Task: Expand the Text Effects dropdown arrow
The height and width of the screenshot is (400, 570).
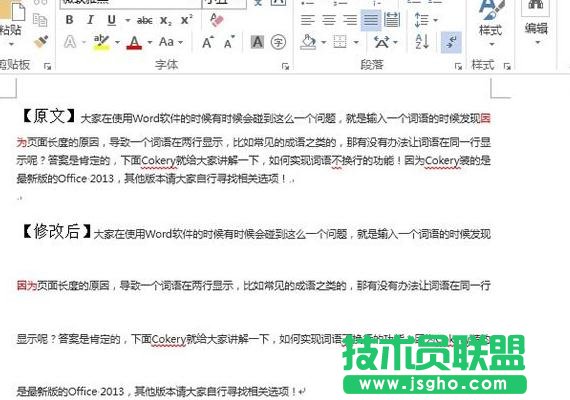Action: [x=84, y=43]
